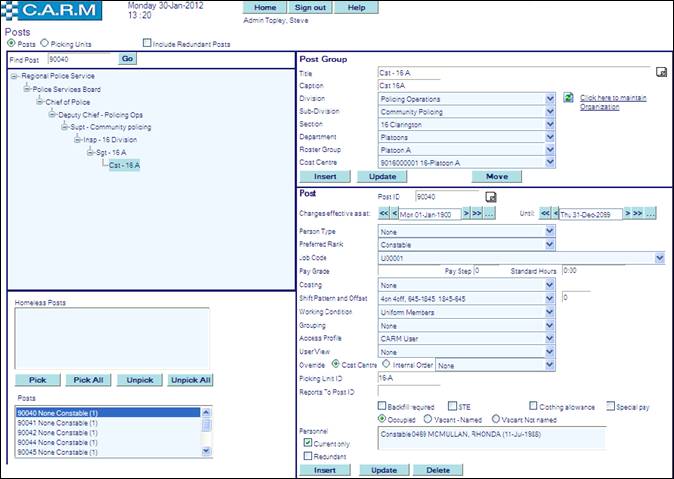Screen dimensions: 674x479
Task: Open the Division dropdown
Action: [x=550, y=99]
